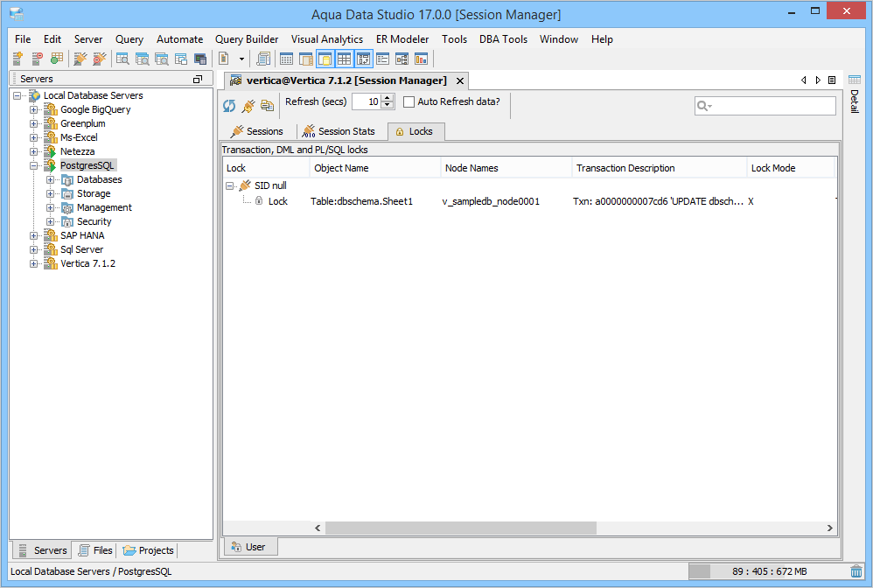Toggle the highlighted grid view toolbar icon

point(344,59)
